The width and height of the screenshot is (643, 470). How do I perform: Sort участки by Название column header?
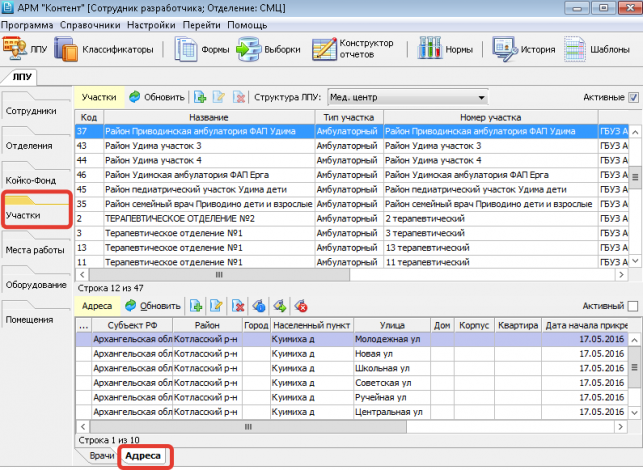[209, 117]
